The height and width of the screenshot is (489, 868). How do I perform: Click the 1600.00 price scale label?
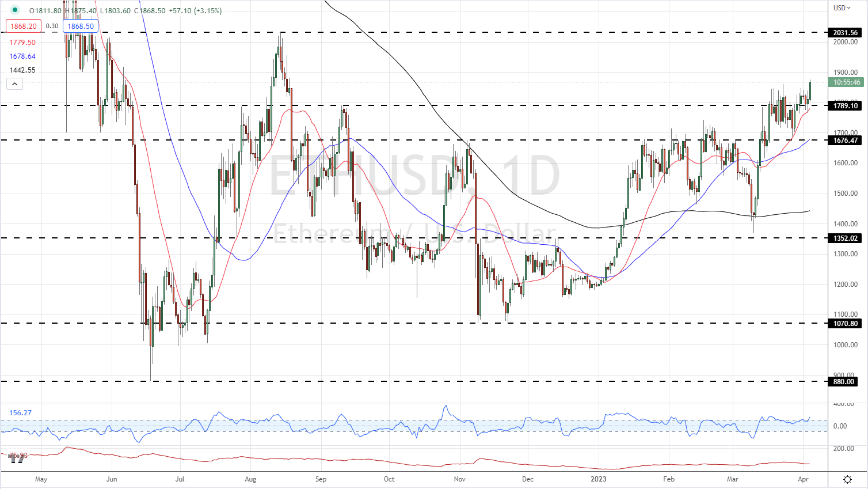[846, 163]
